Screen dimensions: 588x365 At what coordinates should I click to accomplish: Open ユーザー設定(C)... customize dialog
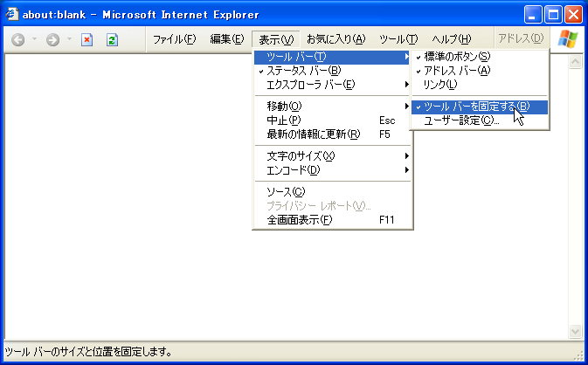click(480, 121)
